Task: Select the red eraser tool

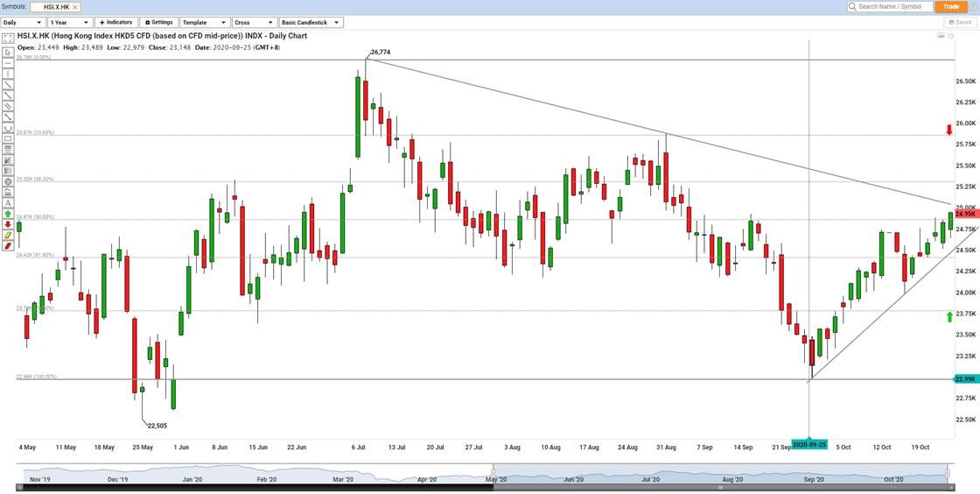Action: 8,245
